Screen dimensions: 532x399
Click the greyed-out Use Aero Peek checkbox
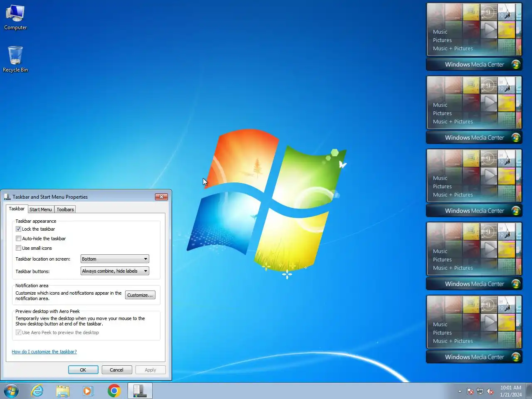pyautogui.click(x=18, y=332)
